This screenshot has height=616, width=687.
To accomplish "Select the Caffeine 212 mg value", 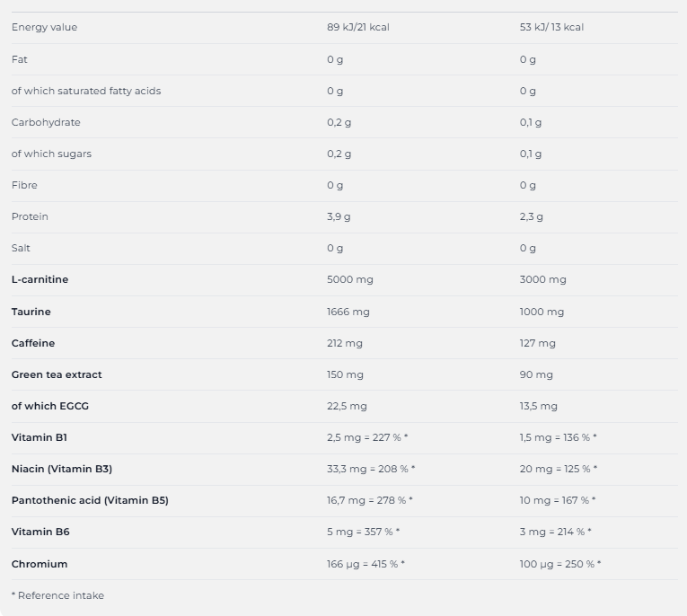I will tap(345, 343).
